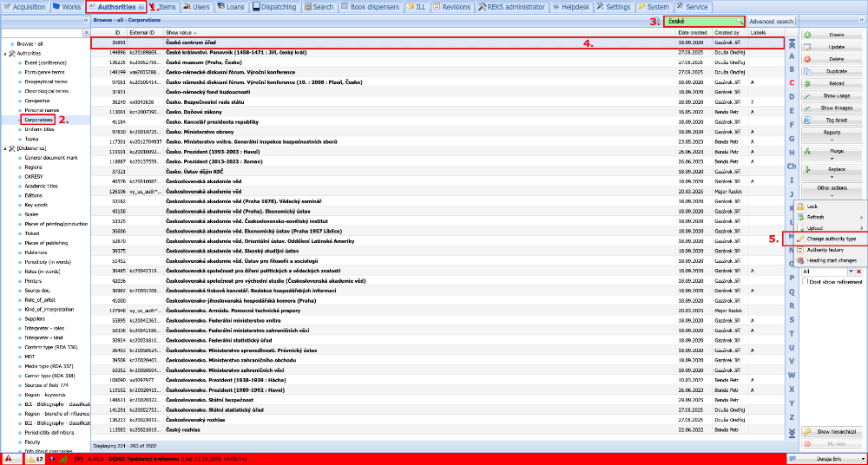The width and height of the screenshot is (868, 465).
Task: Jump to letter S in alphabet index
Action: (x=792, y=319)
